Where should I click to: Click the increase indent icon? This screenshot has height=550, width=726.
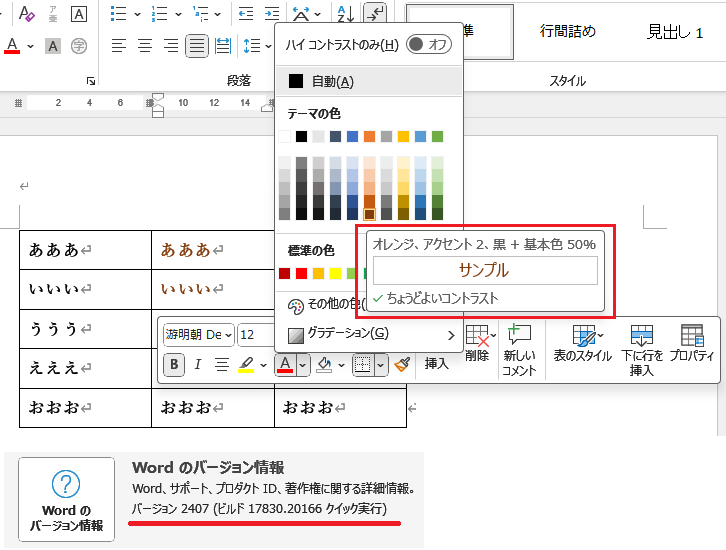pos(272,14)
